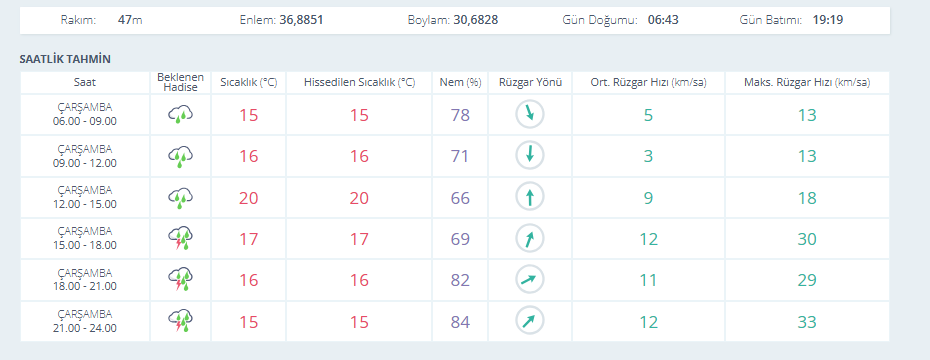
Task: Click the Enlem value 36,8851
Action: pos(301,20)
